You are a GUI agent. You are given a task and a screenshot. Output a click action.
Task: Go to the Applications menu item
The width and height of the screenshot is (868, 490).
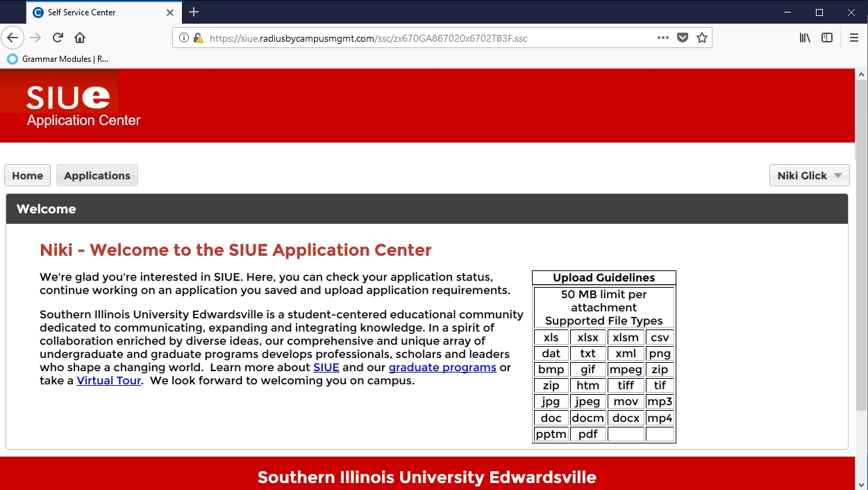click(97, 176)
